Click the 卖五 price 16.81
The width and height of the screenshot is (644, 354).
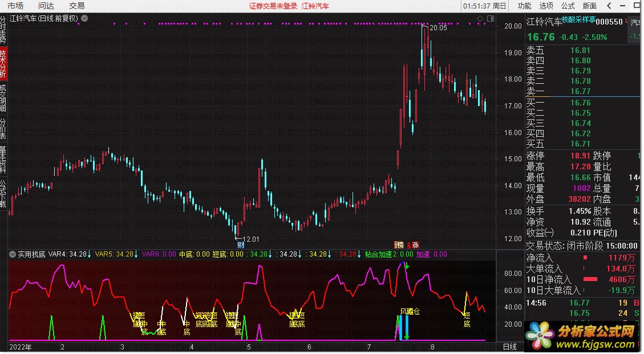coord(580,50)
